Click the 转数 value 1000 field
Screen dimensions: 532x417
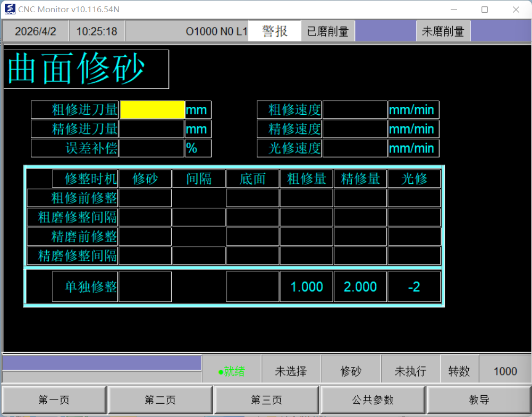click(x=505, y=371)
